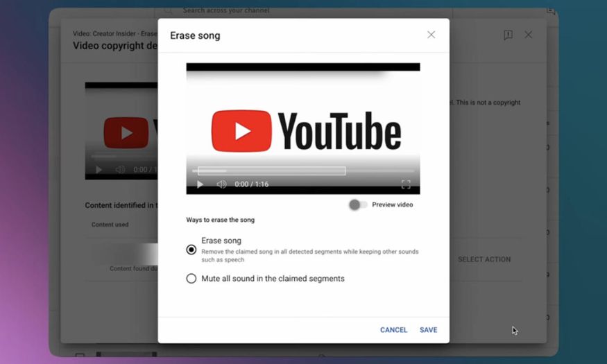Click the "Ways to erase the song" heading
The image size is (607, 364).
pyautogui.click(x=221, y=220)
